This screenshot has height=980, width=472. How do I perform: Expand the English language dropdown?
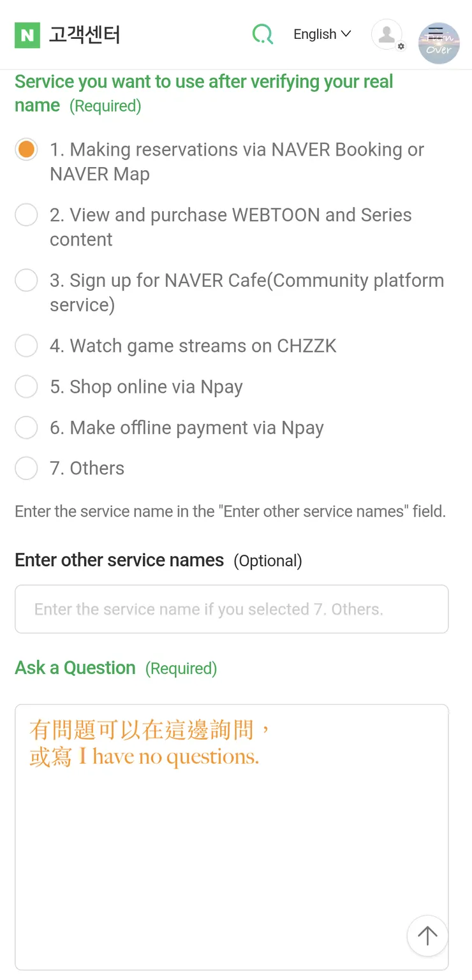click(x=322, y=34)
